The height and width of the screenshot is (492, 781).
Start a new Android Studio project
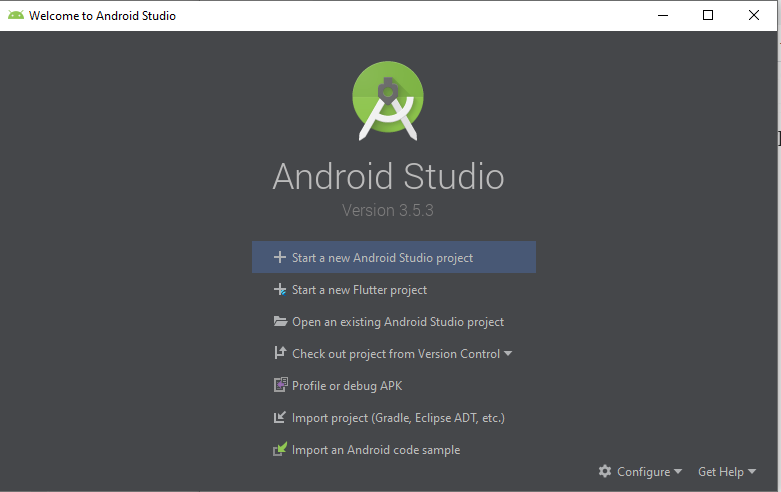pos(394,257)
